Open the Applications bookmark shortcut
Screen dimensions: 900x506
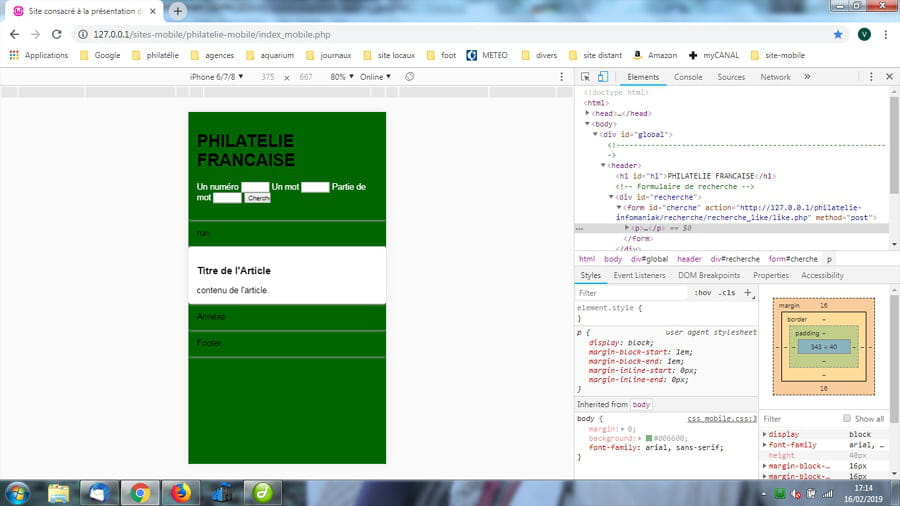coord(38,55)
